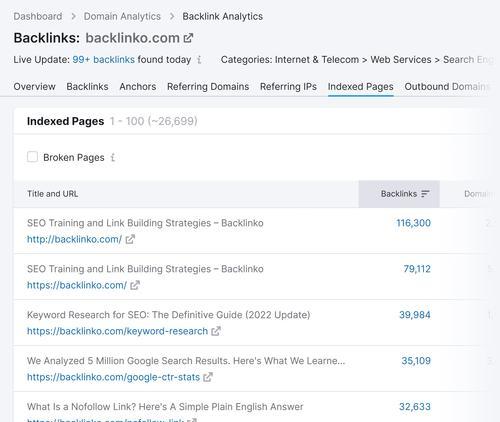Open external link icon beside http://backlinko.com/

coord(130,239)
